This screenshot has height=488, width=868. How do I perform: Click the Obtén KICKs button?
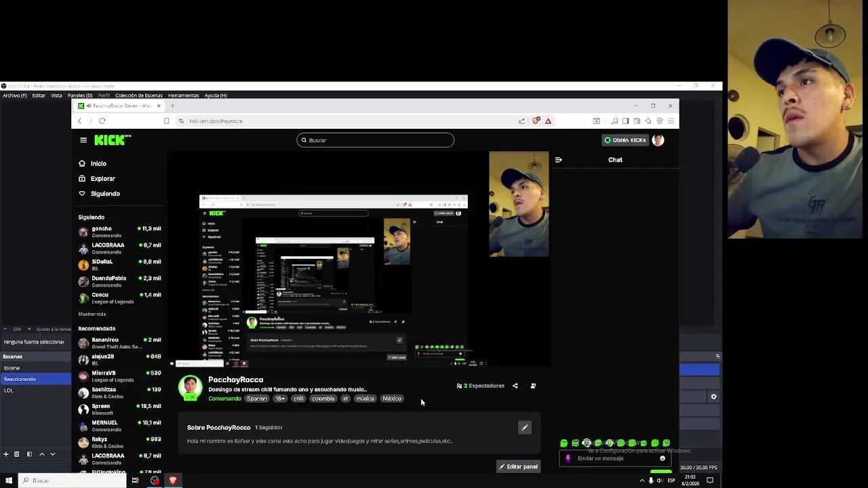click(x=625, y=140)
